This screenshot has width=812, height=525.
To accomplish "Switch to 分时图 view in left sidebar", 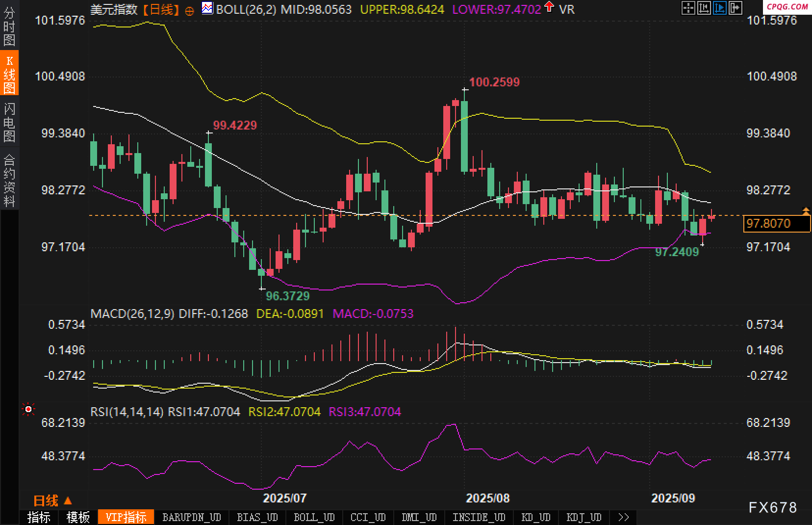I will 9,26.
